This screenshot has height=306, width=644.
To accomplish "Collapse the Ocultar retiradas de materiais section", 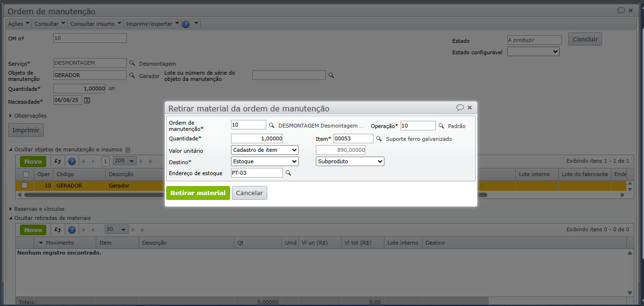I will [x=50, y=218].
